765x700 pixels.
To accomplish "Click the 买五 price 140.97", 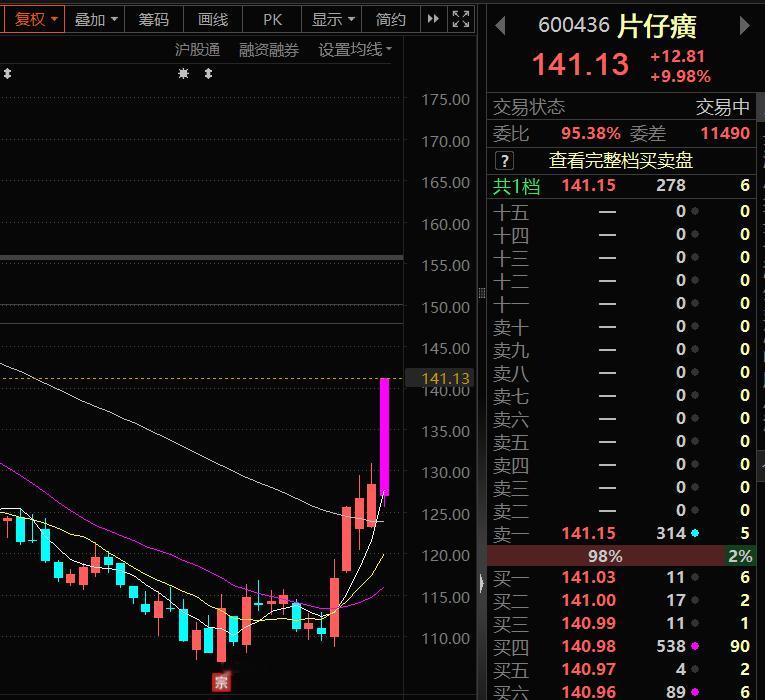I will (588, 669).
